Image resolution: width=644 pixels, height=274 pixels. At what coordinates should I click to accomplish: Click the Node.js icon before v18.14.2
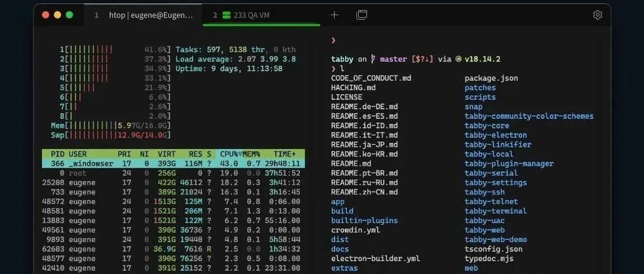pos(458,59)
